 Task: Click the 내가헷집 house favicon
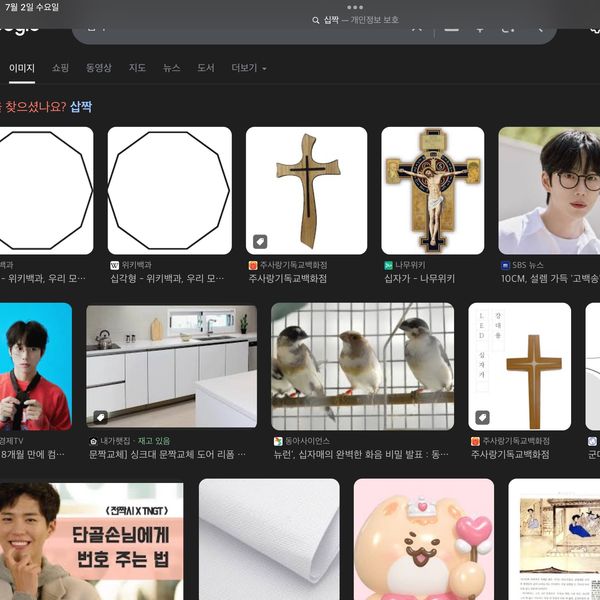[93, 441]
